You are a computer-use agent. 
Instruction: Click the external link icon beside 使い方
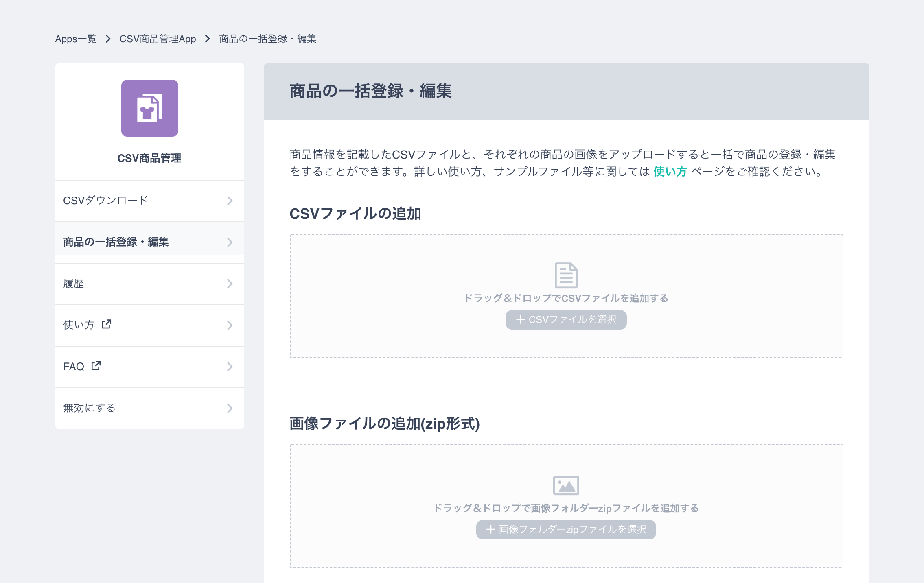(107, 324)
